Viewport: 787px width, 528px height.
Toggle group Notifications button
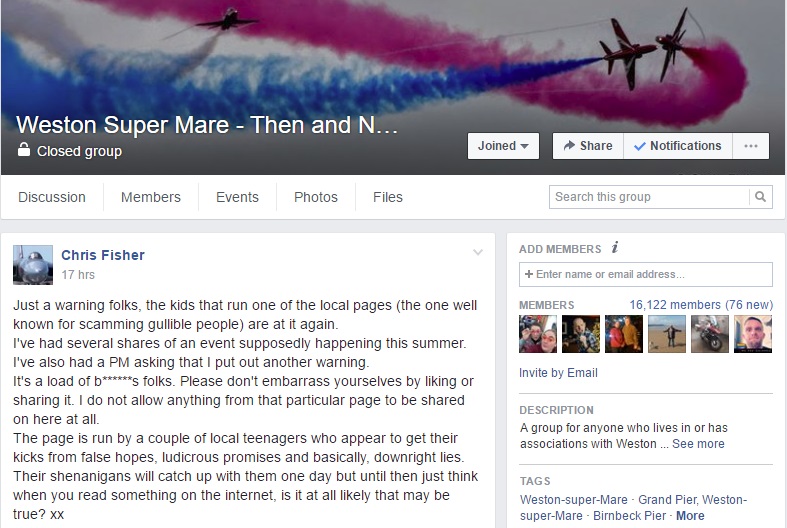pos(678,146)
